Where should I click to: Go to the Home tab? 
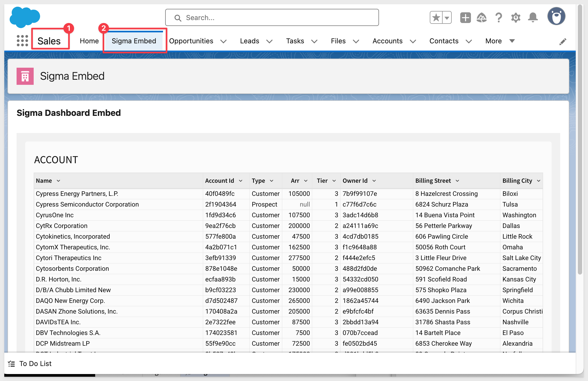coord(89,41)
